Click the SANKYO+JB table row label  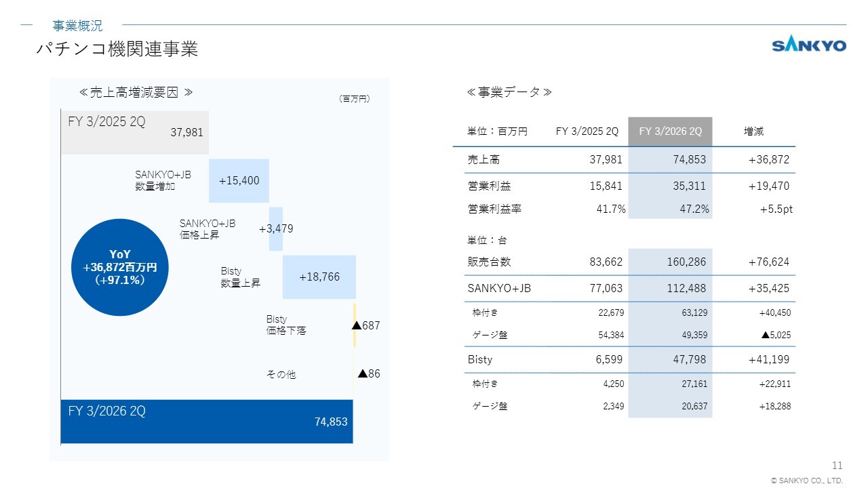pos(499,288)
